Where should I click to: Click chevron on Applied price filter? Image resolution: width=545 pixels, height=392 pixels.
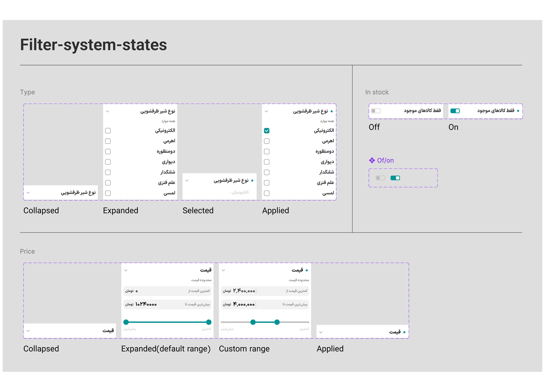click(321, 332)
